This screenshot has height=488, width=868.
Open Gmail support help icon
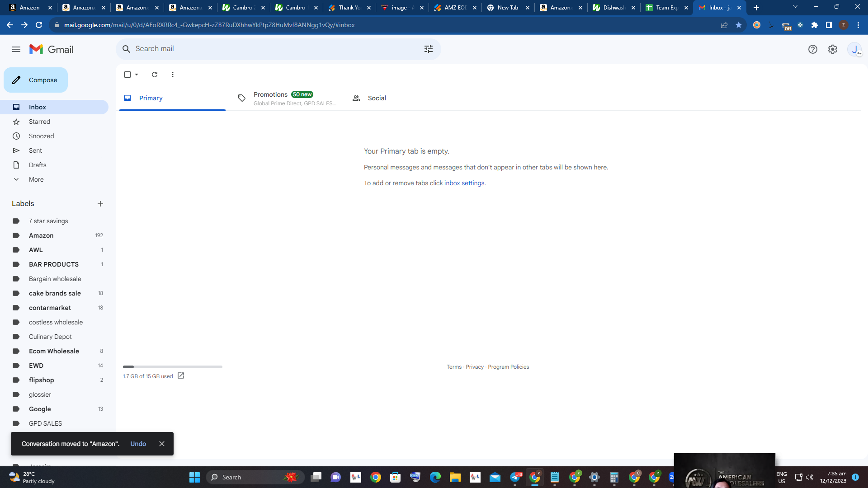813,49
